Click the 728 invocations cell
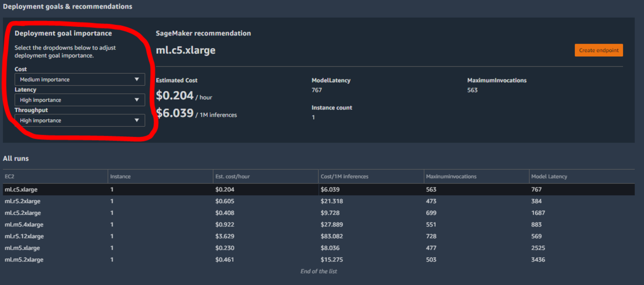This screenshot has height=285, width=644. pyautogui.click(x=431, y=236)
